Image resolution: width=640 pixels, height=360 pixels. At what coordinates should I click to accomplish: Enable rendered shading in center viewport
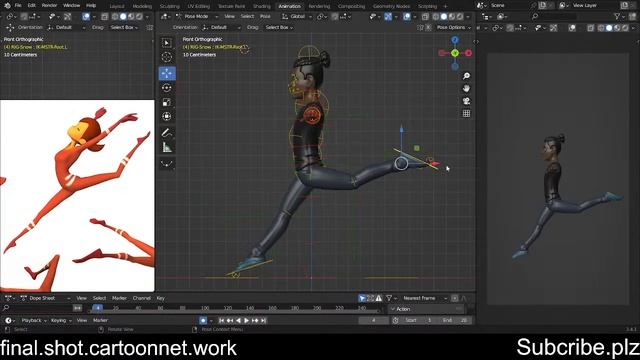click(460, 16)
